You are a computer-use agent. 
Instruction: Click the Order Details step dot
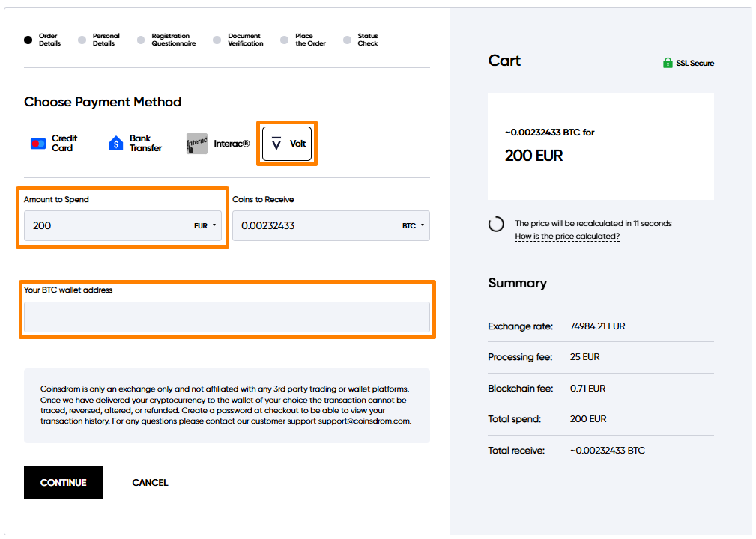28,40
